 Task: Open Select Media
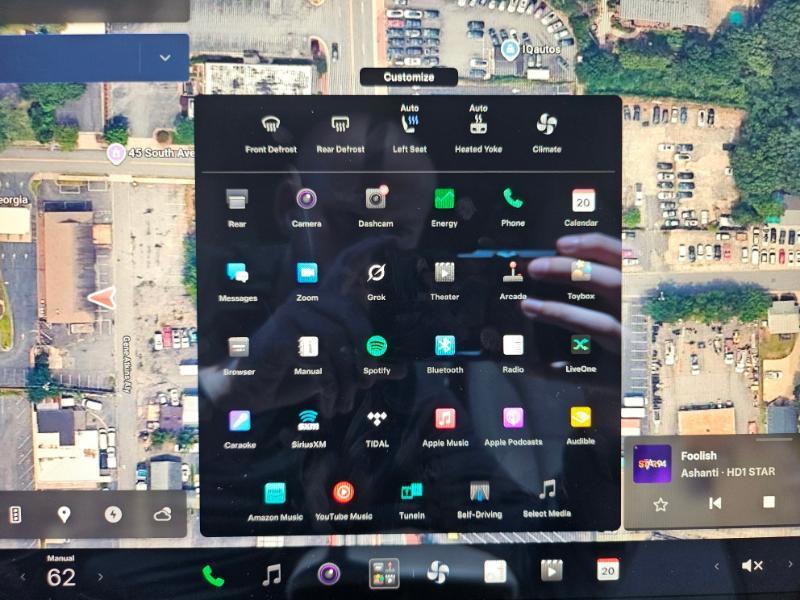click(x=547, y=498)
